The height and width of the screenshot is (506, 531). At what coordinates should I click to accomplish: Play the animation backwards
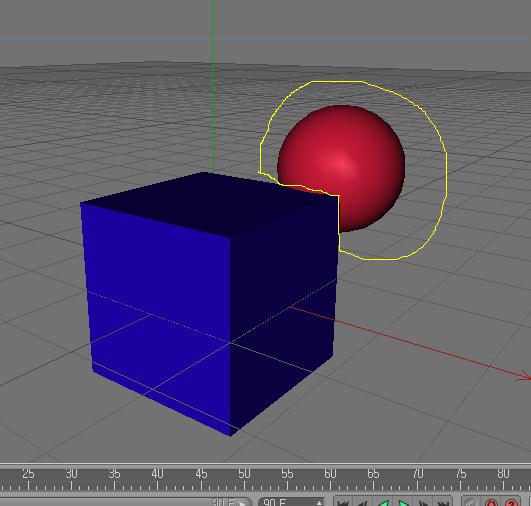click(383, 503)
